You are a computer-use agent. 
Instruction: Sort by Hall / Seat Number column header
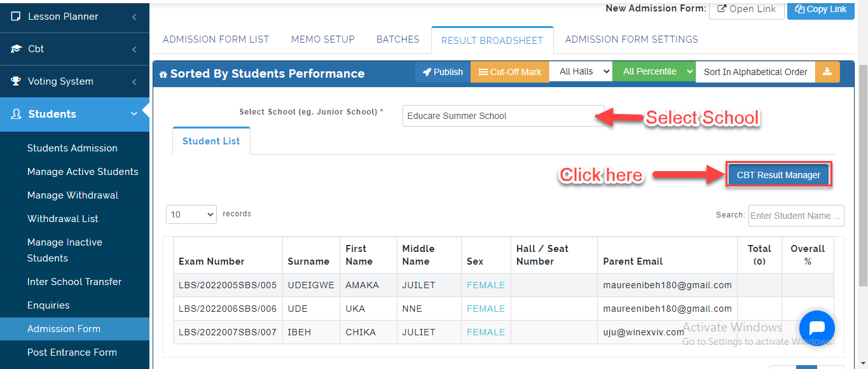[554, 255]
